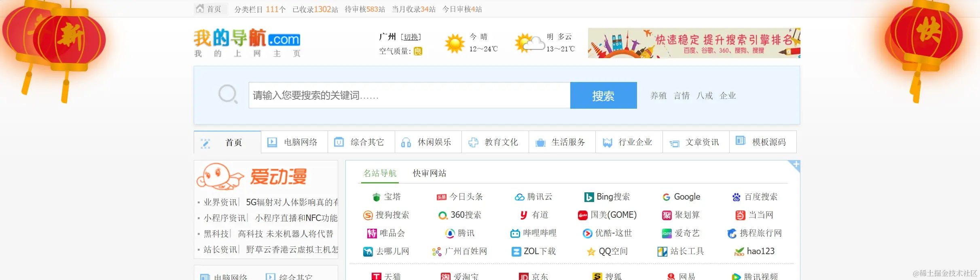Click the 当当网 icon

[740, 215]
